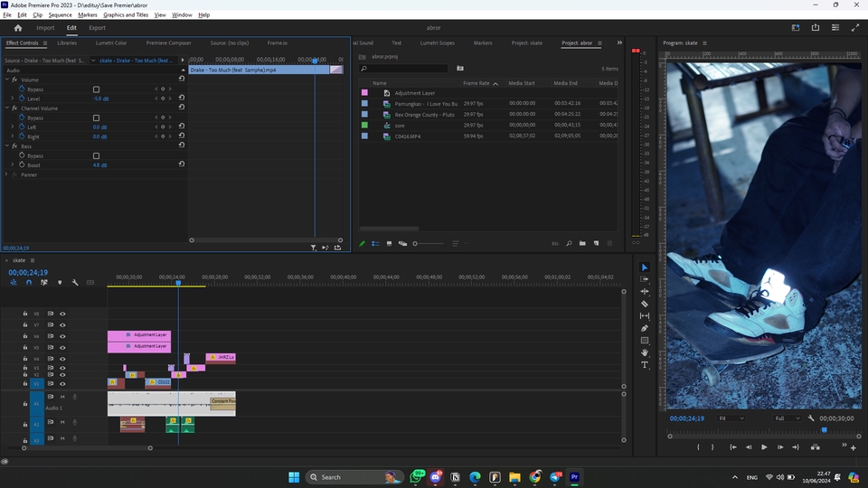The image size is (868, 488).
Task: Mute audio track A1
Action: click(x=62, y=397)
